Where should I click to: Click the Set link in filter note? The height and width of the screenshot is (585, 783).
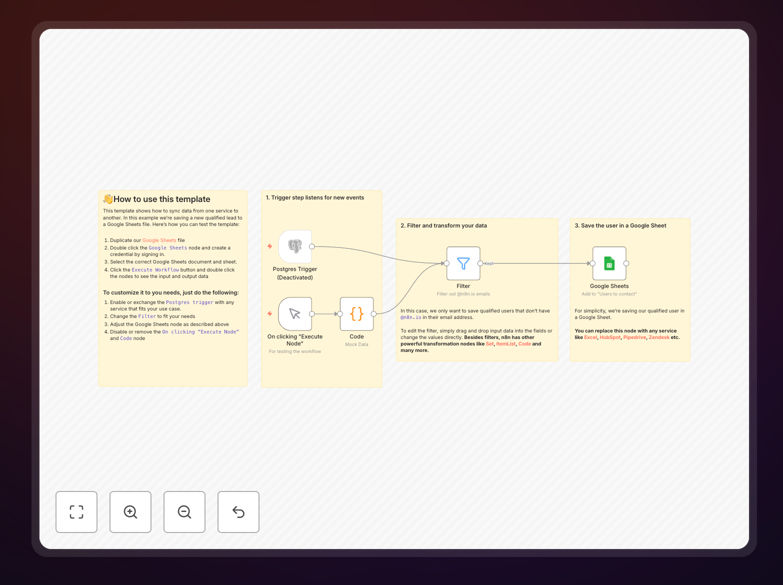point(489,344)
